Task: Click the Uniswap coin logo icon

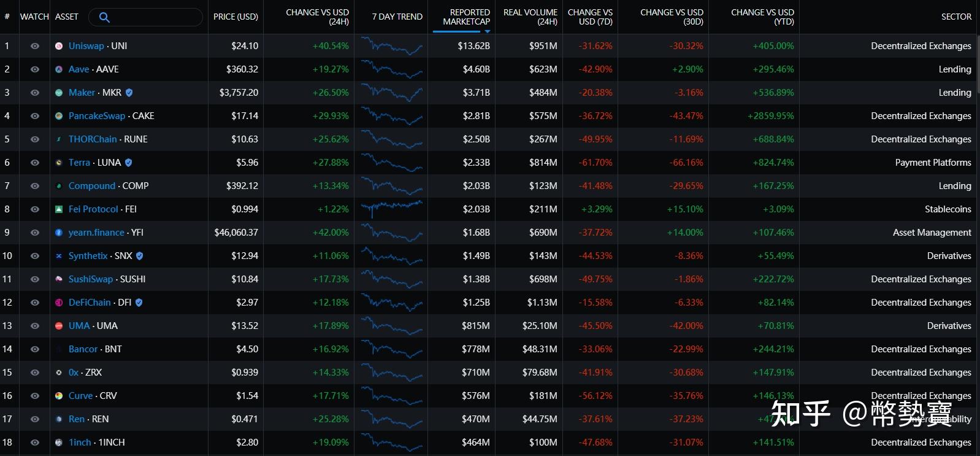Action: pos(59,46)
